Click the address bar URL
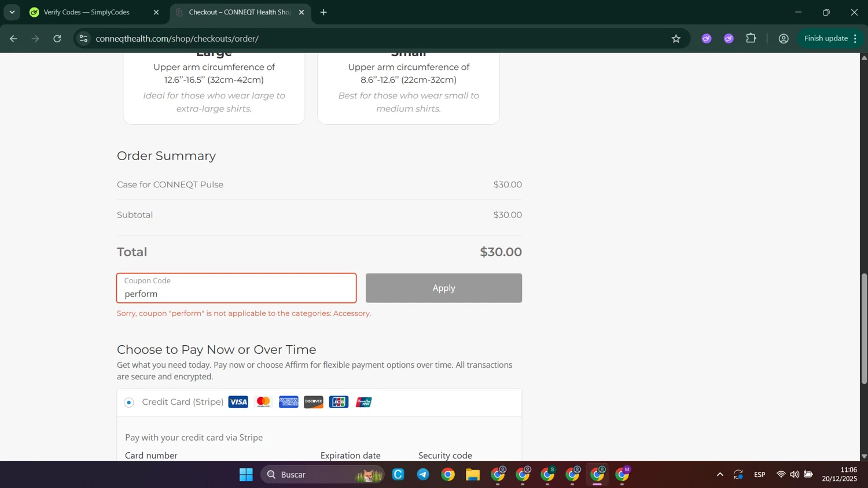 pos(177,39)
